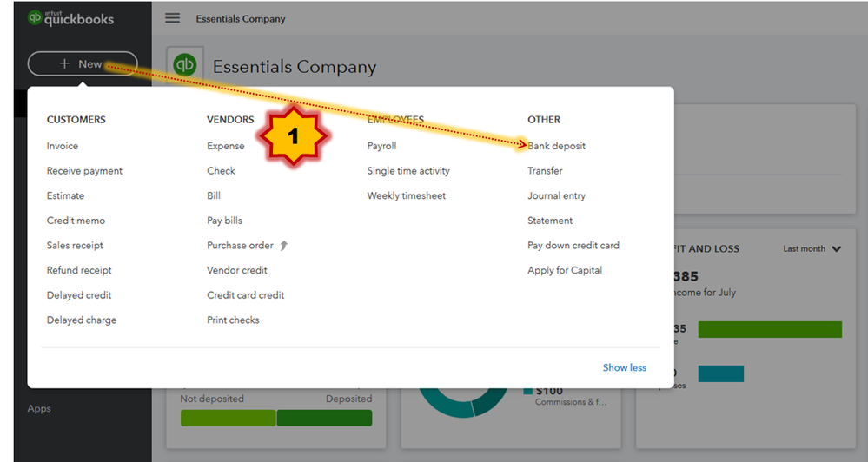Click the Show less link

click(x=625, y=368)
